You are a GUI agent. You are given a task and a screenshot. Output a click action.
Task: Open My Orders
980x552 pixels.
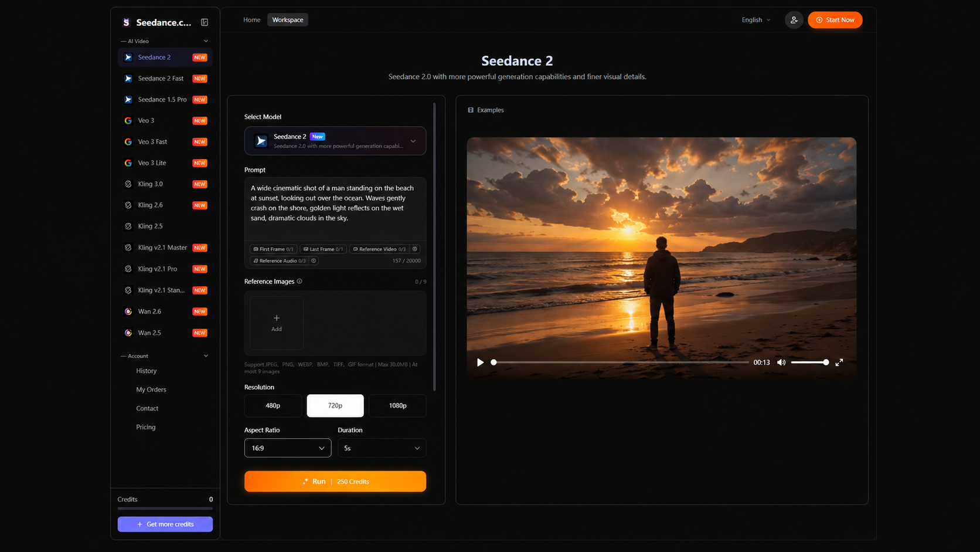(151, 390)
